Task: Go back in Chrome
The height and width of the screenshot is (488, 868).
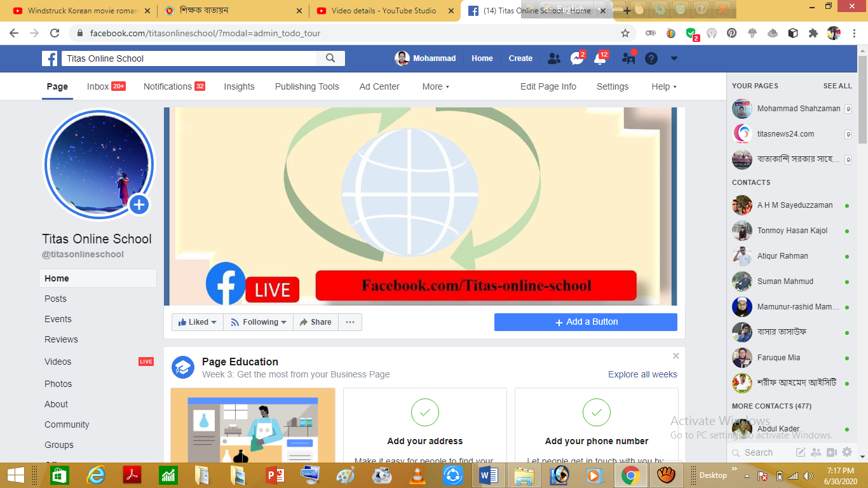Action: pyautogui.click(x=14, y=33)
